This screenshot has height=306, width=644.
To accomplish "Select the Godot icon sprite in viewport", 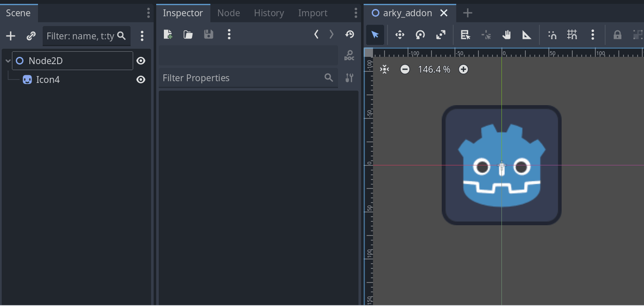I will click(501, 165).
